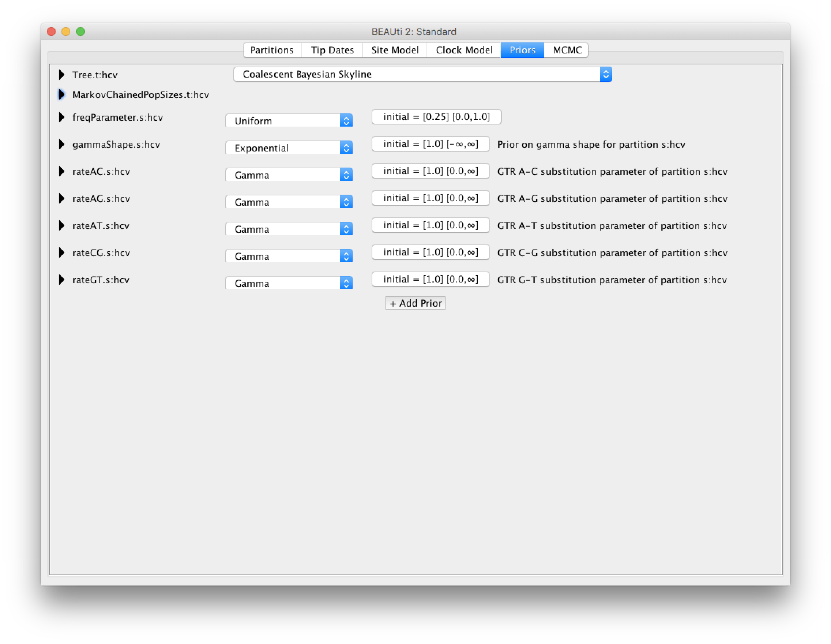This screenshot has height=644, width=831.
Task: Open the Coalescent Bayesian Skyline dropdown
Action: (422, 74)
